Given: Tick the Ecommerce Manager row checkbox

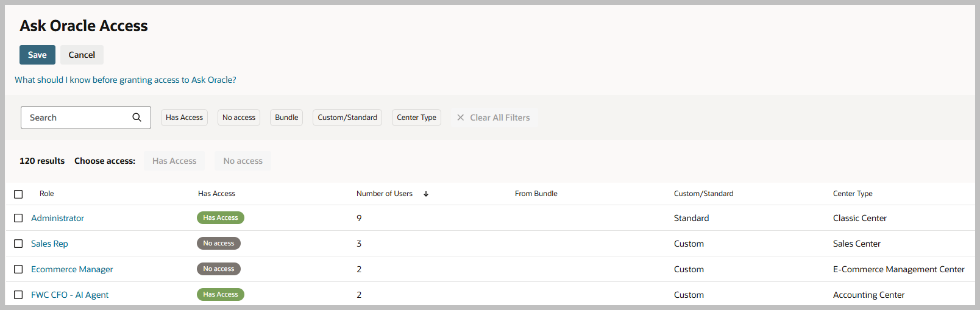Looking at the screenshot, I should coord(18,269).
